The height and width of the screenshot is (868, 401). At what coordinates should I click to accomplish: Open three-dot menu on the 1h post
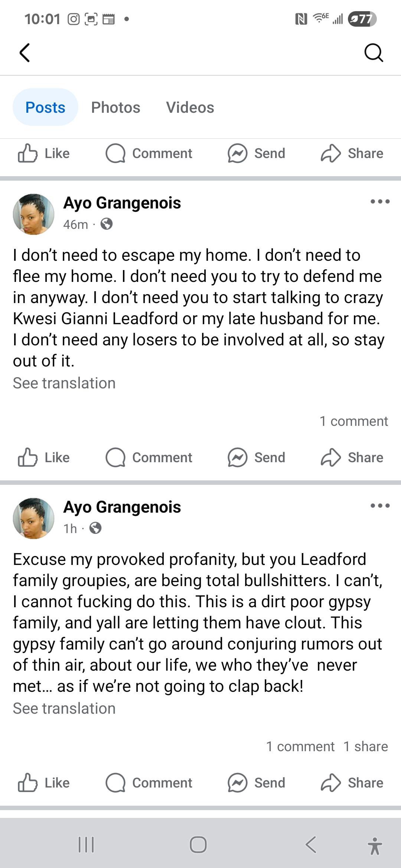(380, 506)
